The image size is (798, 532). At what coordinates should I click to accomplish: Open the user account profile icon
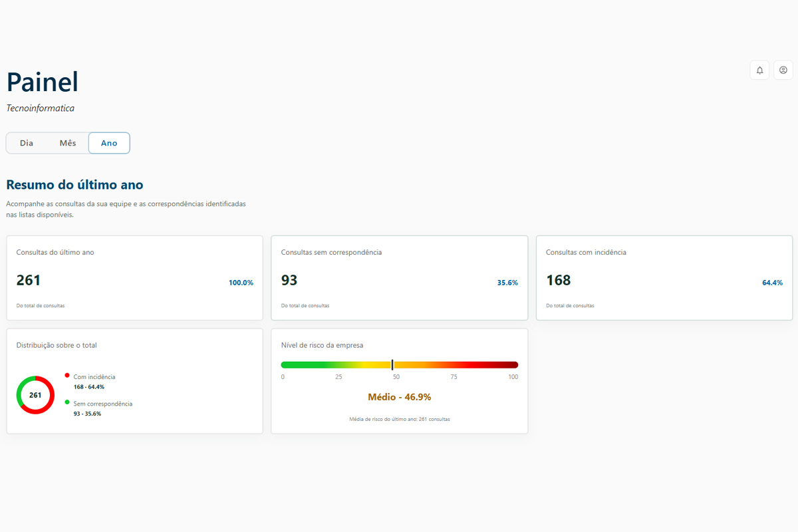click(783, 70)
